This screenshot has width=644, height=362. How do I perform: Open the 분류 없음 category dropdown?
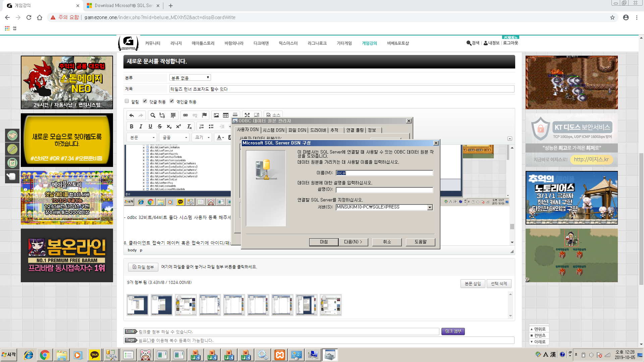pyautogui.click(x=190, y=78)
